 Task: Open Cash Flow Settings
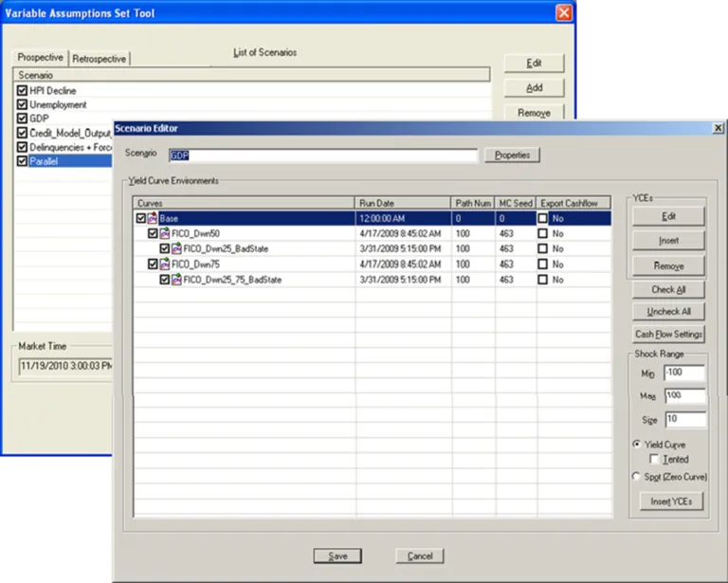click(x=668, y=335)
